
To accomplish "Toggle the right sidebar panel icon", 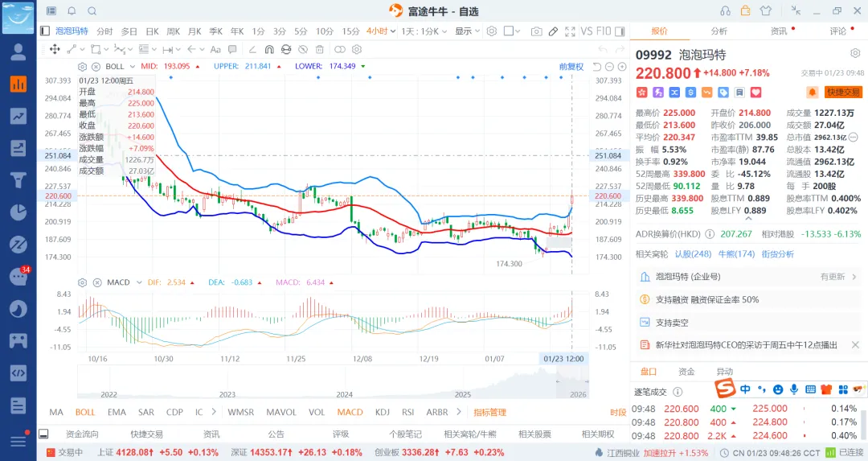I will click(618, 31).
